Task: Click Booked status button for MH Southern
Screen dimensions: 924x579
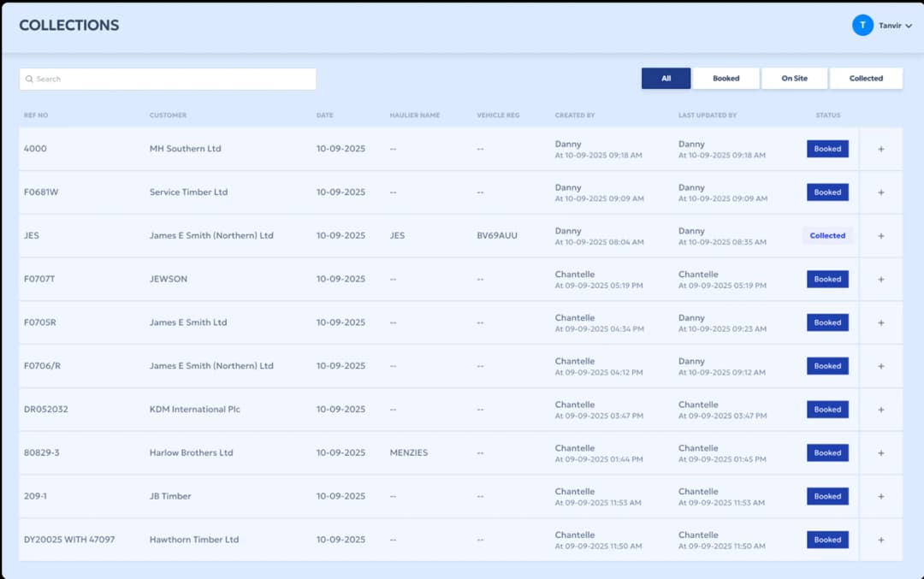Action: (x=827, y=149)
